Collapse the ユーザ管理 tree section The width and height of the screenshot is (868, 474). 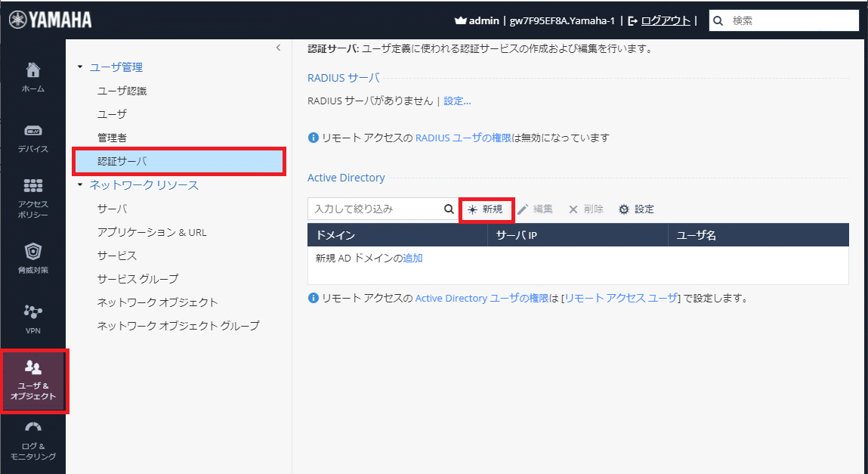[x=81, y=68]
